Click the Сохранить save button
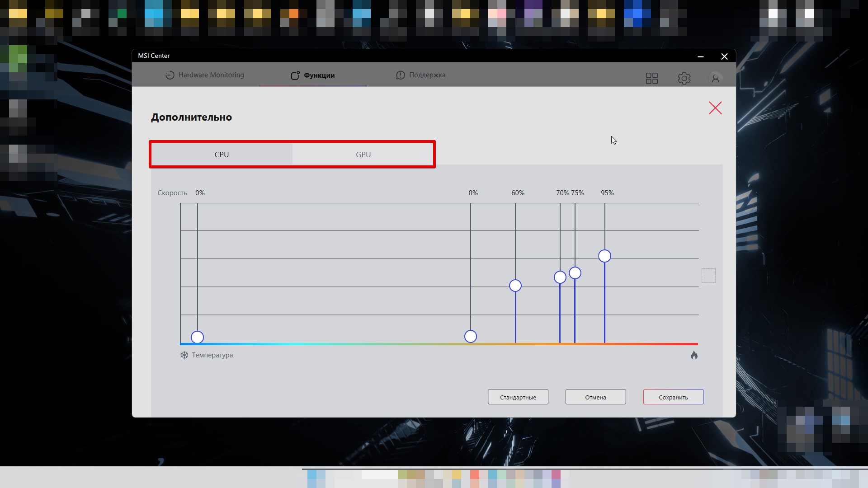Viewport: 868px width, 488px height. point(673,398)
